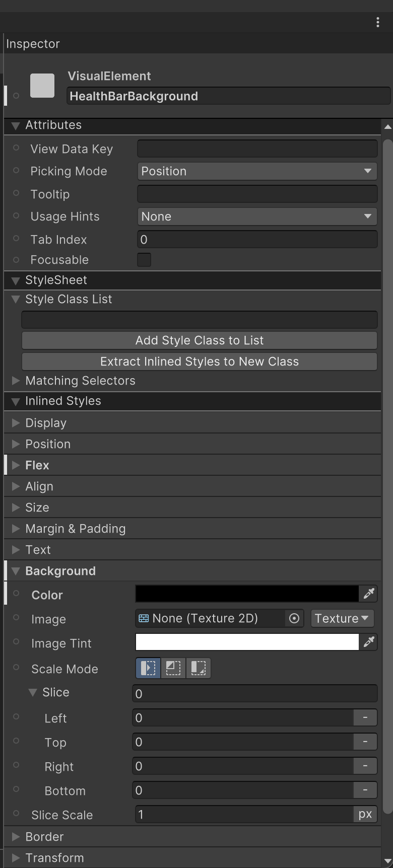Click the Inspector tab title
This screenshot has width=393, height=868.
[33, 44]
